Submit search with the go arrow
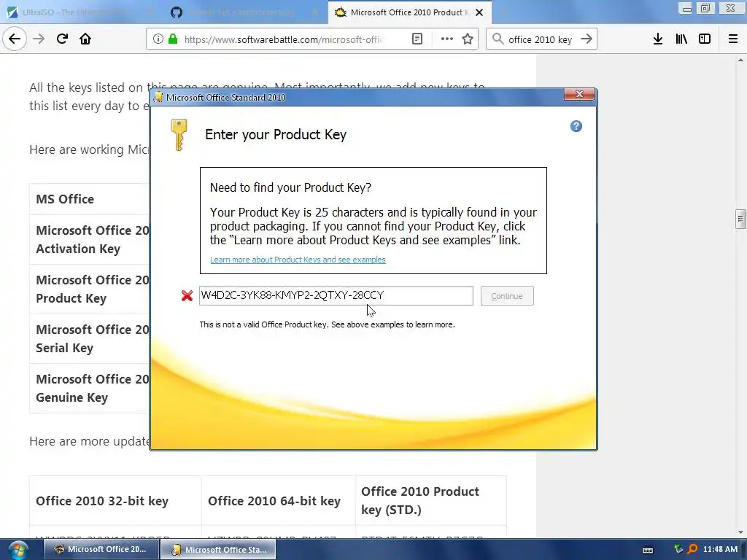This screenshot has width=747, height=560. tap(587, 39)
